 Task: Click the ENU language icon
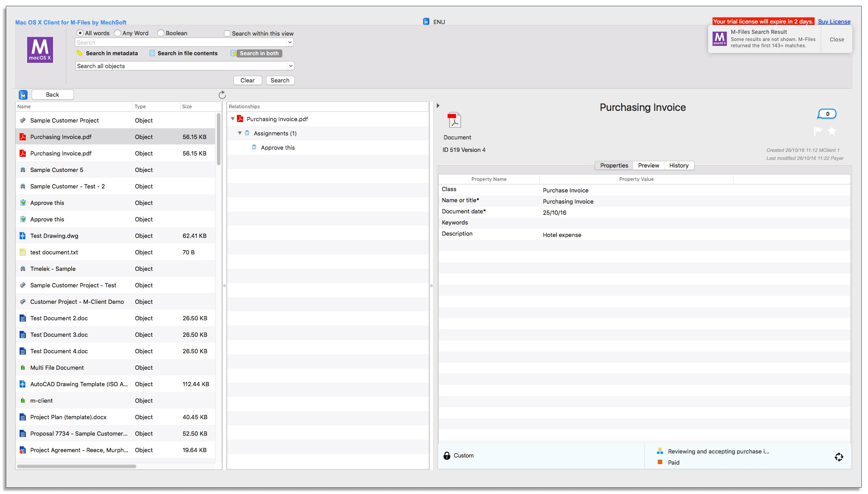pos(426,21)
